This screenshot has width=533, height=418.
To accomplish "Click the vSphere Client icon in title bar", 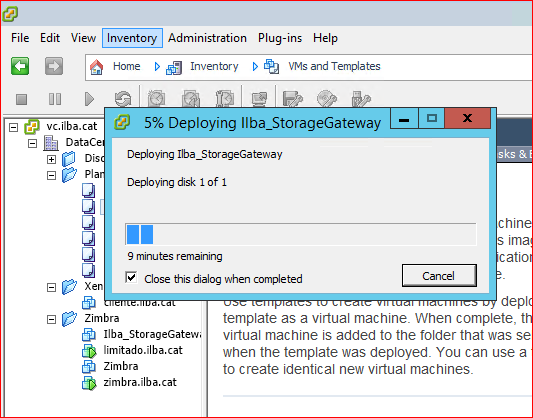I will point(10,14).
